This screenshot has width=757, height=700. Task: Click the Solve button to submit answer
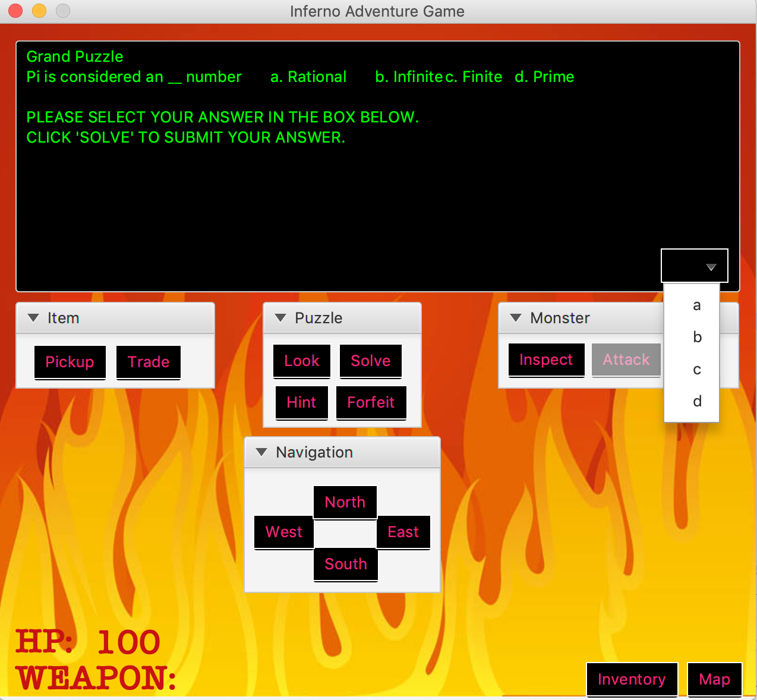pos(370,361)
